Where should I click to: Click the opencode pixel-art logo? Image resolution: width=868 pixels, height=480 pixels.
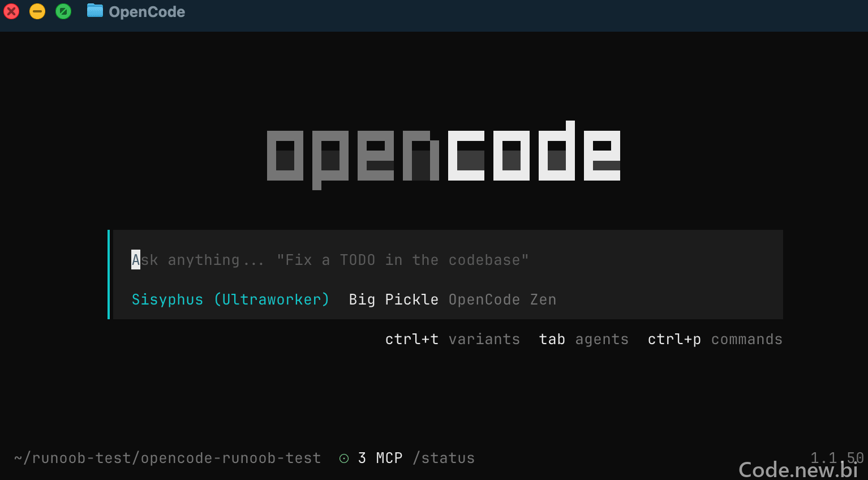[444, 155]
